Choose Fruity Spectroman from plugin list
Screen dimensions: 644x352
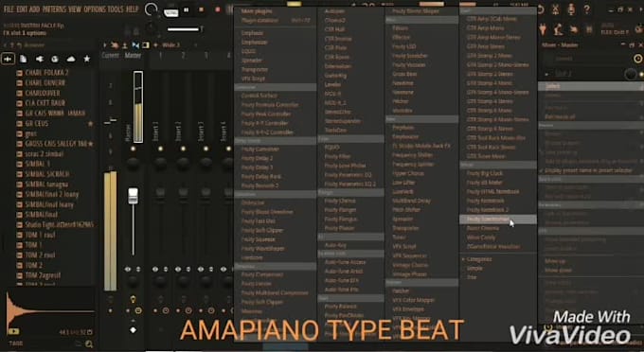click(x=498, y=220)
